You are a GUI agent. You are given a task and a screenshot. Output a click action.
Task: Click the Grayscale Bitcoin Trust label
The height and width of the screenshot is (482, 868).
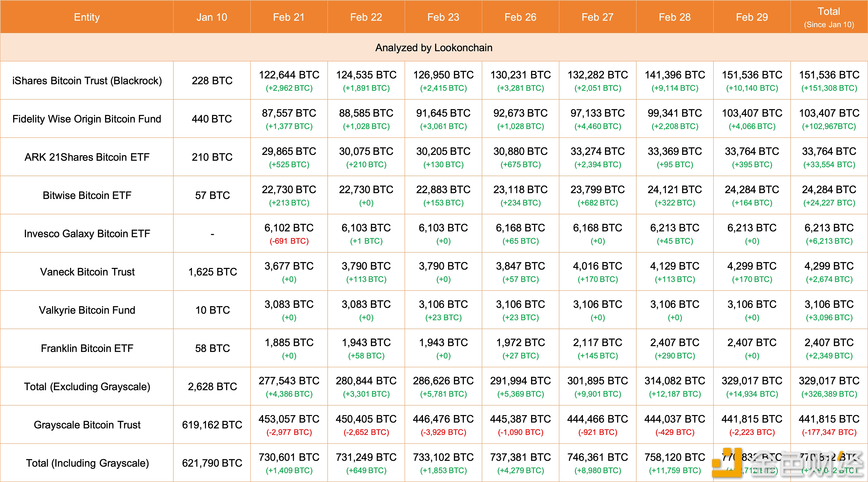click(87, 425)
